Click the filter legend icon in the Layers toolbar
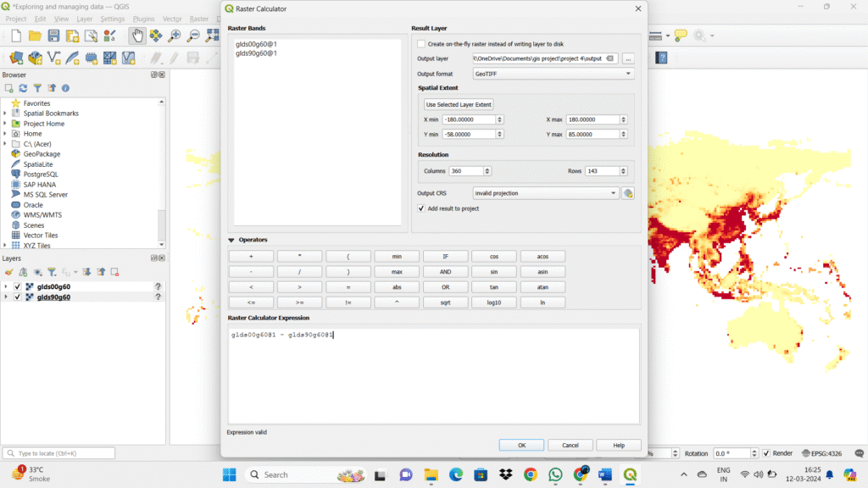Viewport: 868px width, 488px height. click(x=52, y=272)
